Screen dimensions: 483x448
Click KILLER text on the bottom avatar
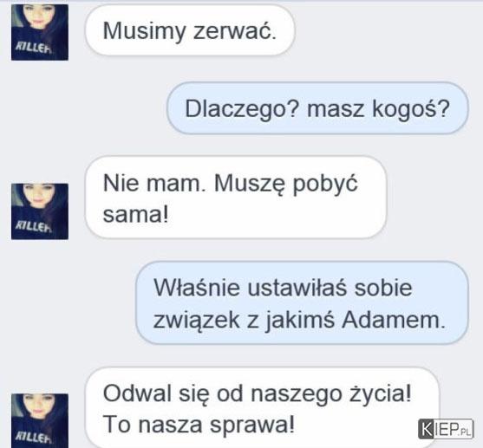(33, 436)
